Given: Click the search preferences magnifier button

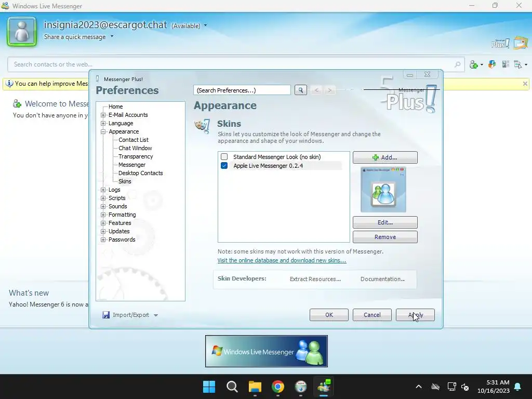Looking at the screenshot, I should coord(301,90).
